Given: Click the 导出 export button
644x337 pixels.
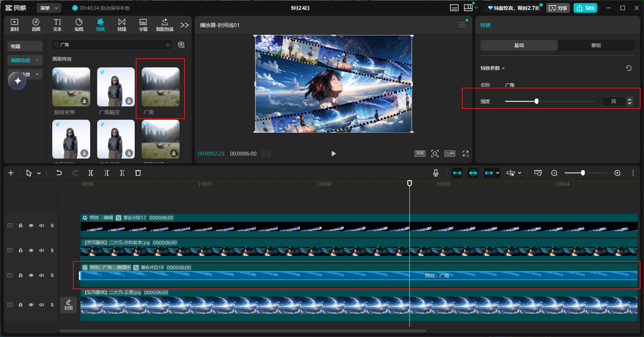Looking at the screenshot, I should click(585, 8).
